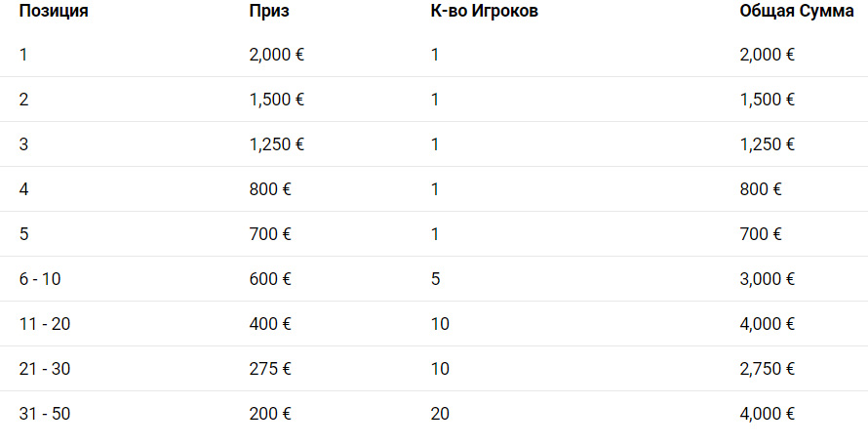Click the 800 € prize for position 4
Screen dimensions: 868x446
point(270,189)
